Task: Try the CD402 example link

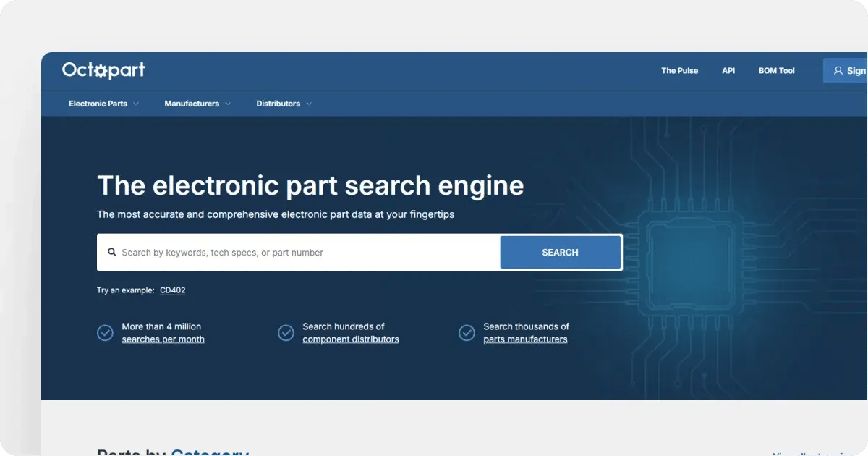Action: pyautogui.click(x=172, y=290)
